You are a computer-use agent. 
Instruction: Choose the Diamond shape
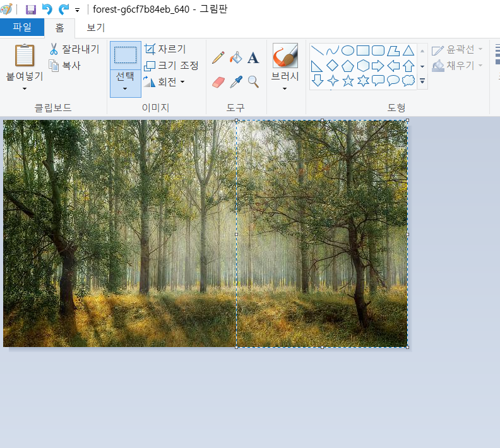click(332, 66)
